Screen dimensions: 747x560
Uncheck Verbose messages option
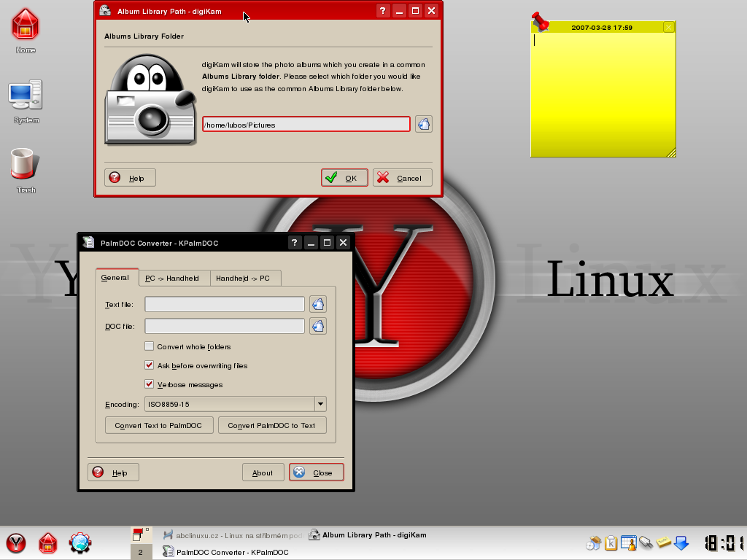pos(149,384)
